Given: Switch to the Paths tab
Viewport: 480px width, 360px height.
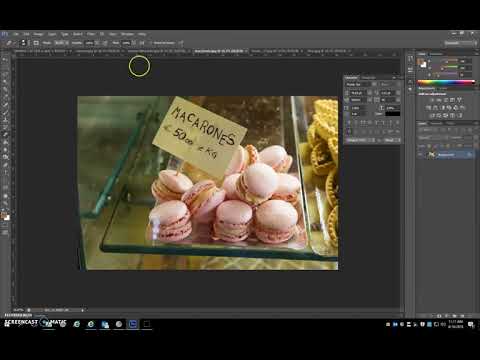Looking at the screenshot, I should [x=450, y=123].
